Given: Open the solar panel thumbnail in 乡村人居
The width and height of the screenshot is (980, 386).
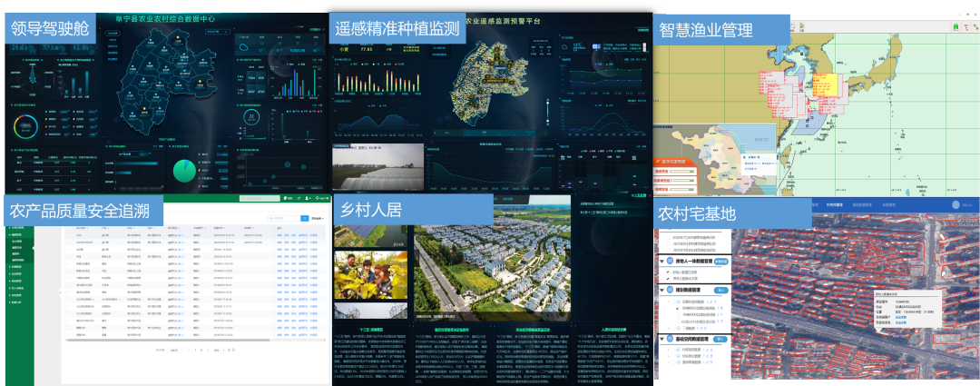Looking at the screenshot, I should [x=370, y=236].
